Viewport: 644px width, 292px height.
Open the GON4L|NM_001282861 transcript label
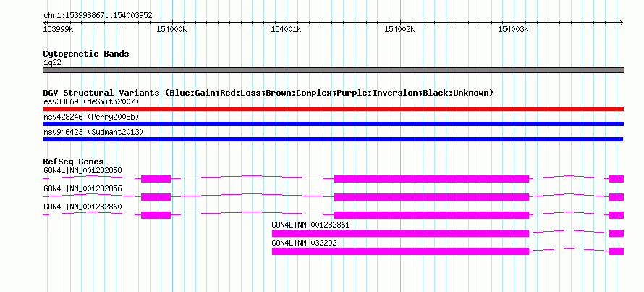[x=310, y=225]
